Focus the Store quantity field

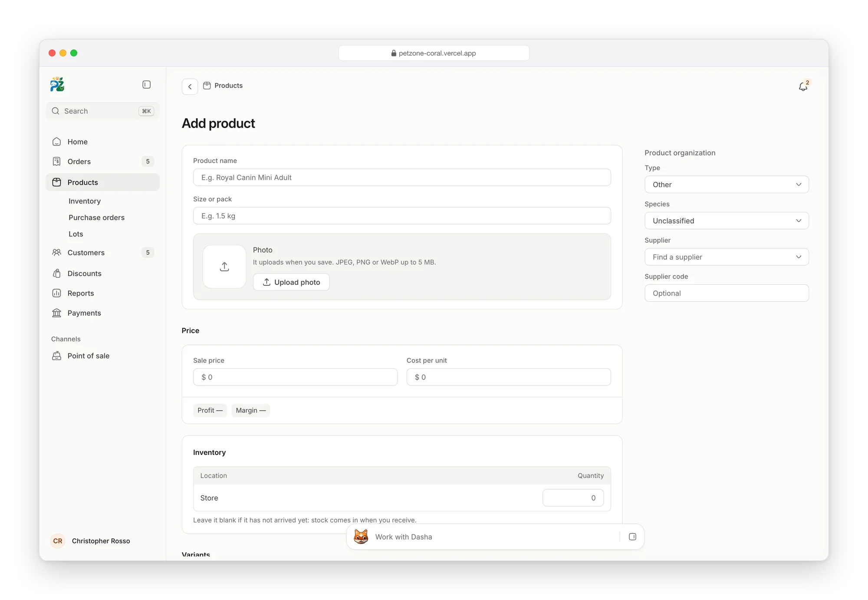(x=573, y=498)
